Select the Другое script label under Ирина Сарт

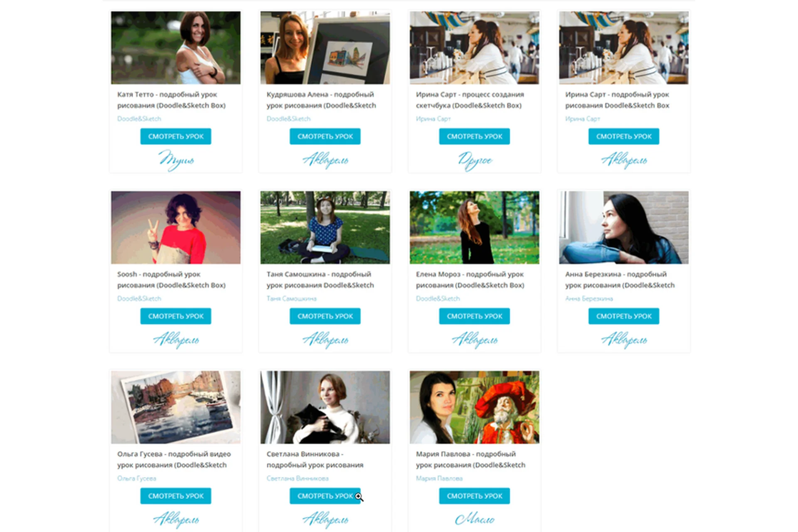(x=475, y=160)
